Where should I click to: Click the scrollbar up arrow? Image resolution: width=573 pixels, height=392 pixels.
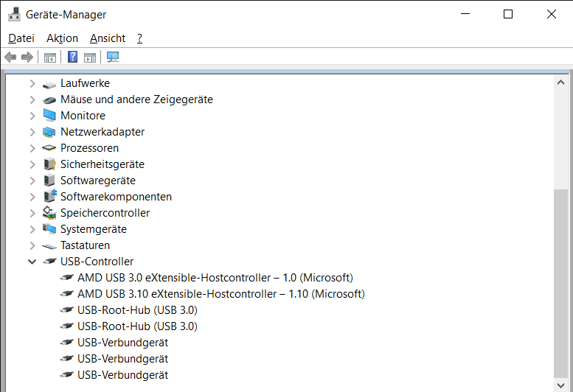[x=560, y=83]
